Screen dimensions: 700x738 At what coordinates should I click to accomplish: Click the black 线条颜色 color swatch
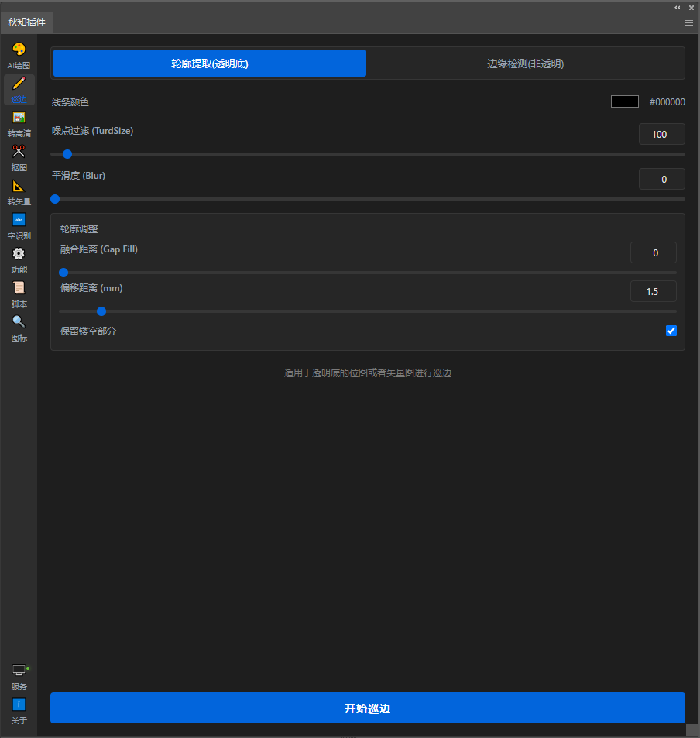(624, 101)
